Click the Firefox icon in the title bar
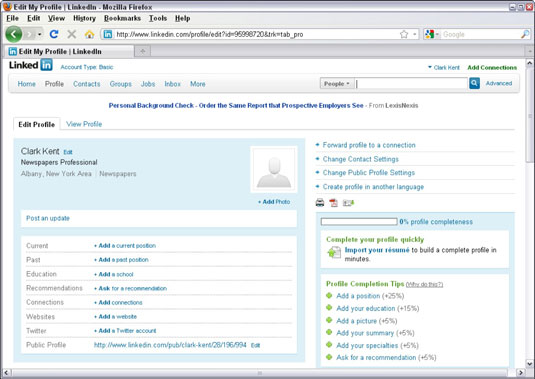Image resolution: width=535 pixels, height=379 pixels. coord(7,6)
